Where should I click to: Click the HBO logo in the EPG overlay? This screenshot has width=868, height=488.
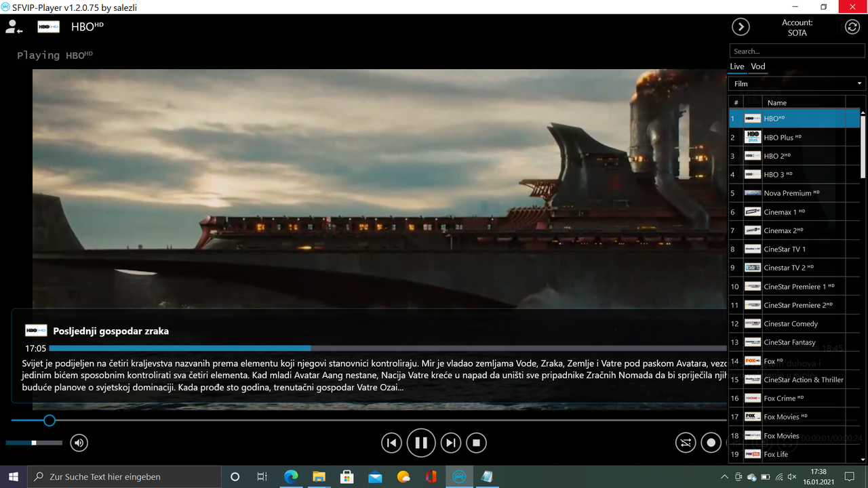coord(36,331)
